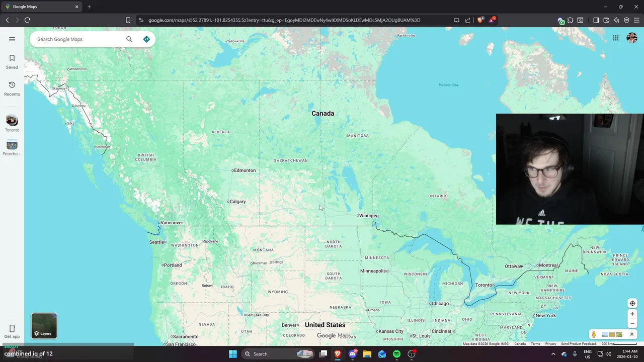Open the Recents panel
The height and width of the screenshot is (362, 644).
coord(12,88)
